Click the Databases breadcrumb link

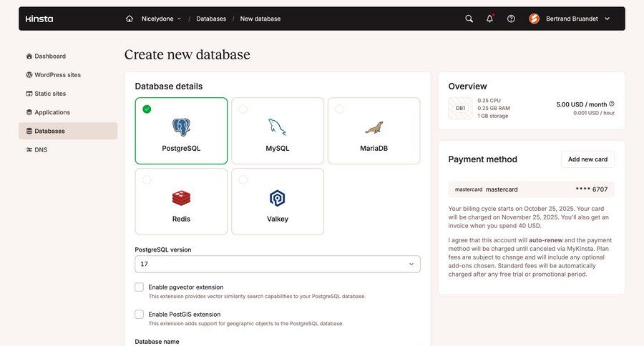click(211, 19)
